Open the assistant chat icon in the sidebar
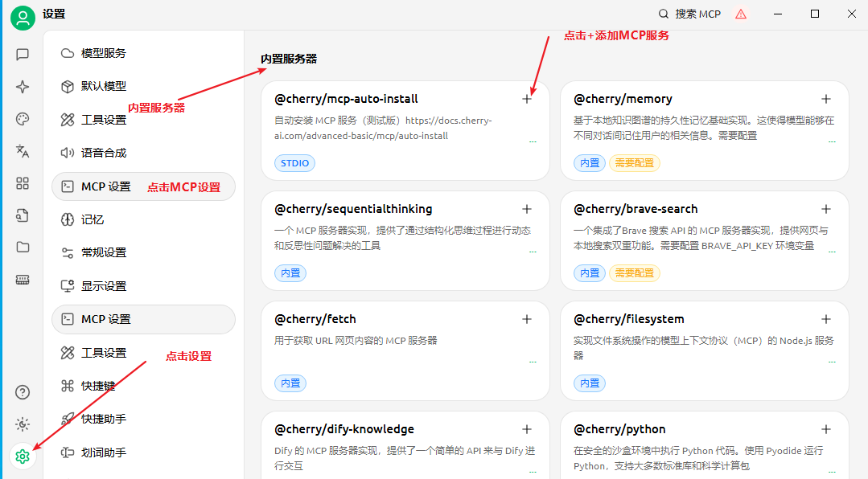Viewport: 868px width, 479px height. pos(23,55)
